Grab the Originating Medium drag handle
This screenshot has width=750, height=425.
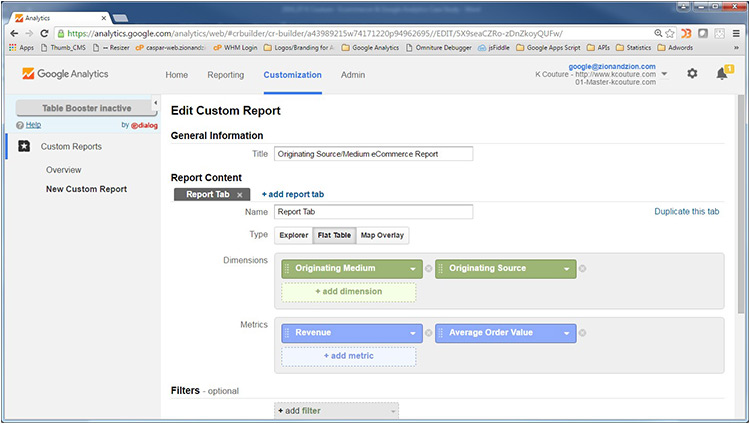pos(287,268)
